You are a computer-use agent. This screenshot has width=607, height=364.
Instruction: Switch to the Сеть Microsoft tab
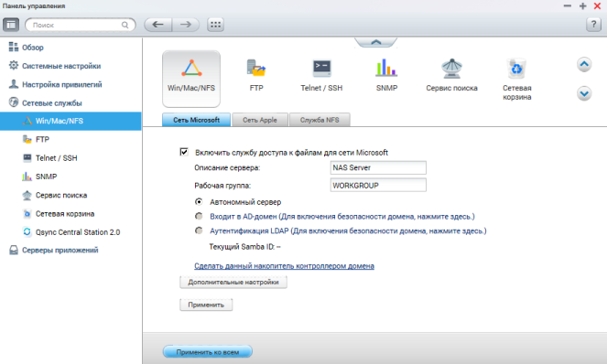pyautogui.click(x=196, y=120)
